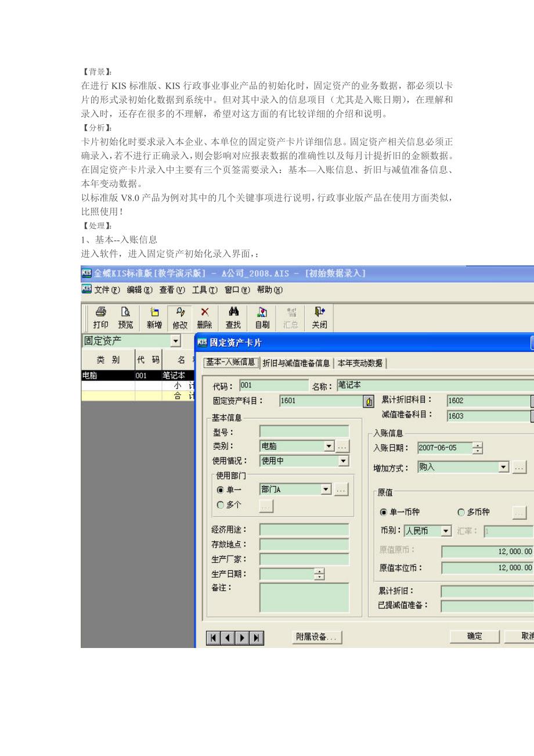The height and width of the screenshot is (756, 534).
Task: Open the 使用情况 dropdown showing 使用中
Action: pos(344,461)
